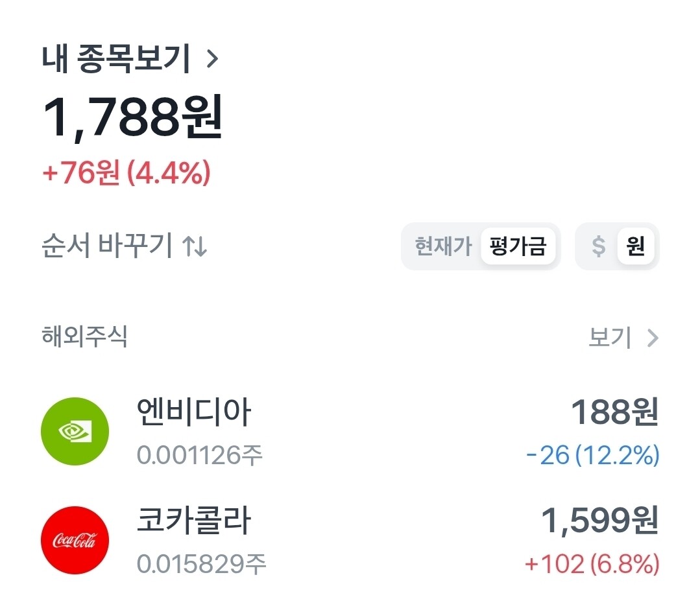Switch currency to dollar sign
The image size is (700, 599).
pyautogui.click(x=598, y=246)
